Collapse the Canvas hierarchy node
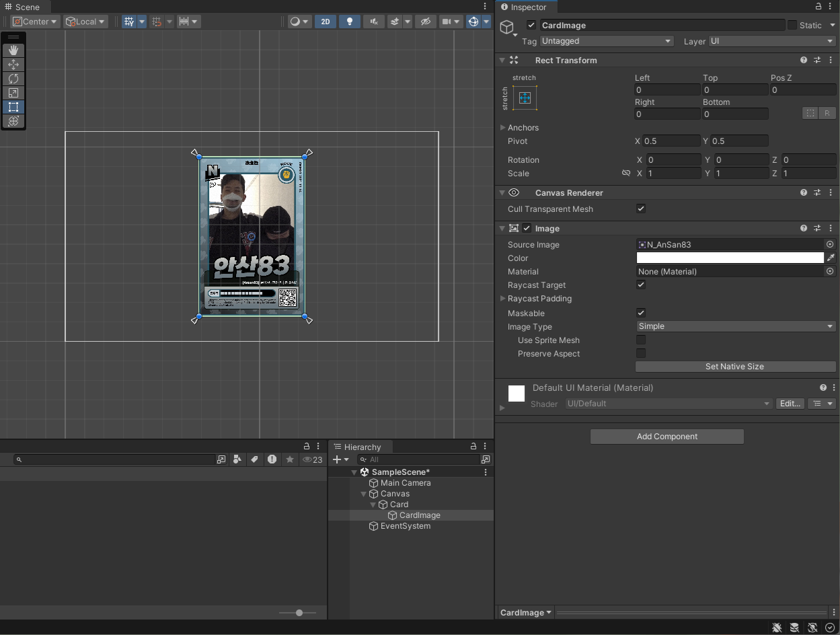840x635 pixels. click(x=365, y=494)
